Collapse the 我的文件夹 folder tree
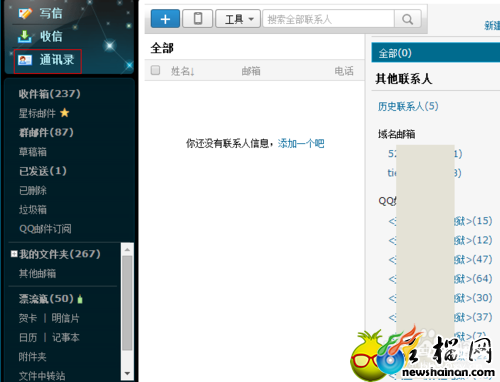500x382 pixels. (x=14, y=254)
